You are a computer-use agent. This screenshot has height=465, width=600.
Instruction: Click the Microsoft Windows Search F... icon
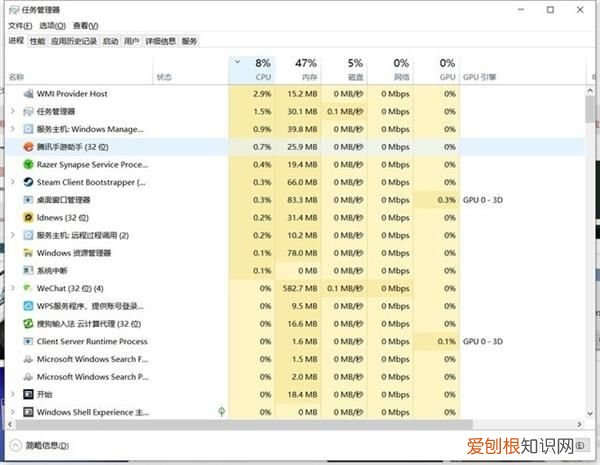pos(28,359)
